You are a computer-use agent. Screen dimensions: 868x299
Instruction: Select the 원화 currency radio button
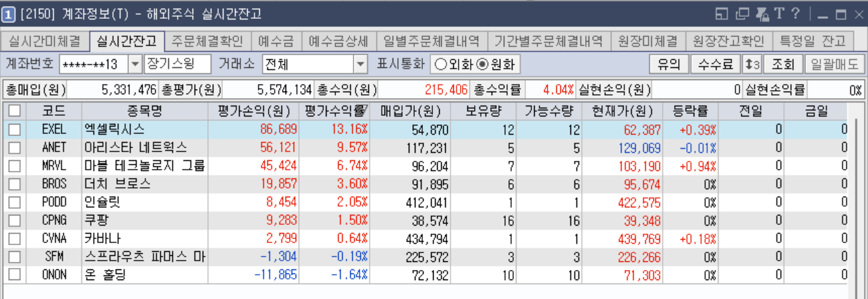coord(481,65)
